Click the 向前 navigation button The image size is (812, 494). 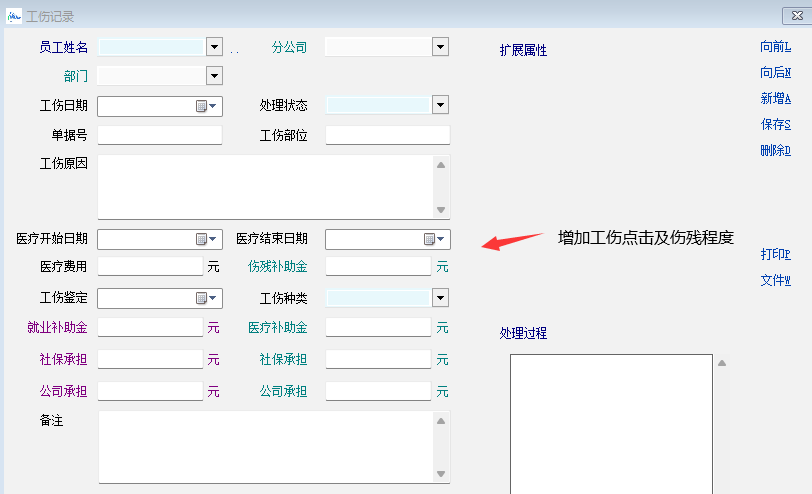[x=775, y=46]
